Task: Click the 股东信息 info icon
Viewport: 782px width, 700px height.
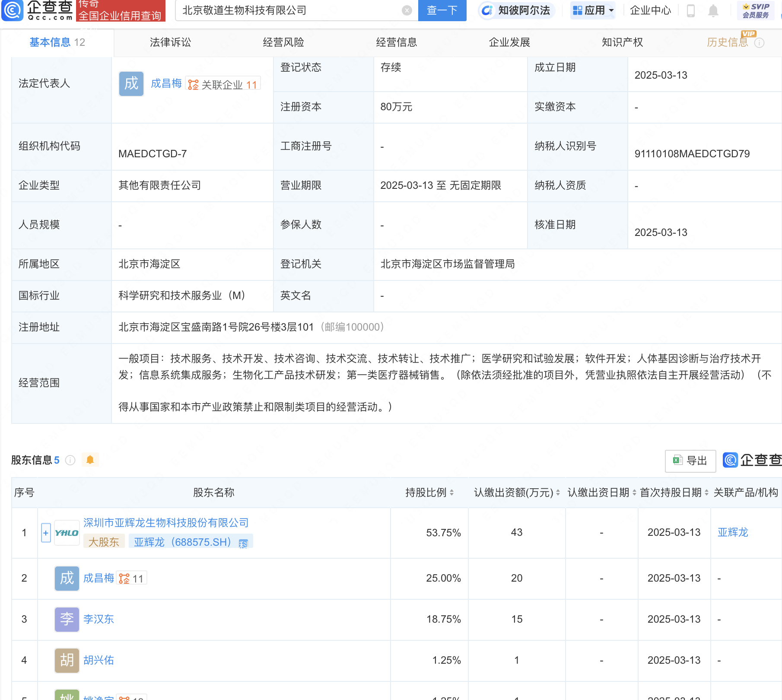Action: 70,460
